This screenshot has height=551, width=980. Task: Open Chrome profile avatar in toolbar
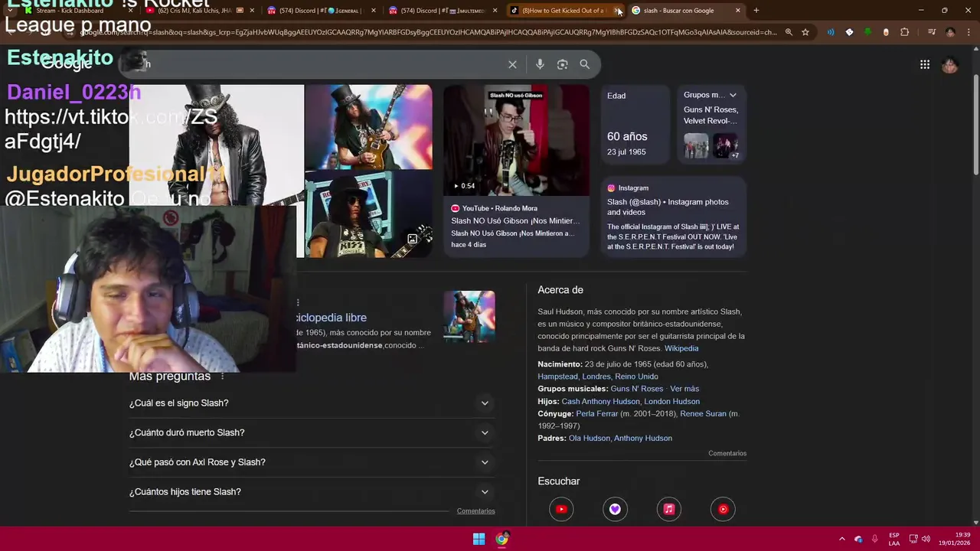tap(950, 32)
